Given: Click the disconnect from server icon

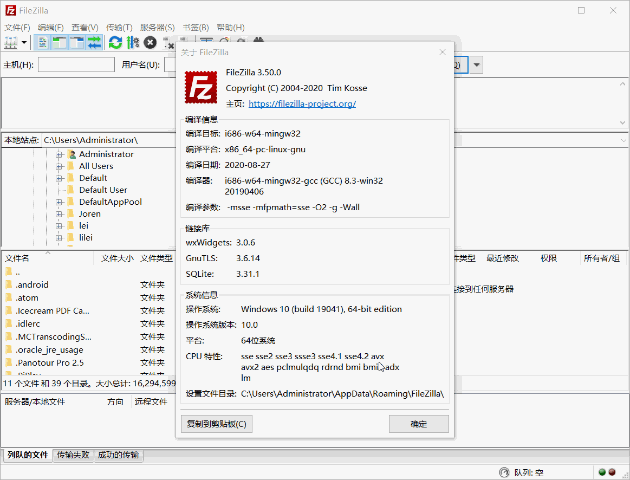Looking at the screenshot, I should click(x=168, y=42).
